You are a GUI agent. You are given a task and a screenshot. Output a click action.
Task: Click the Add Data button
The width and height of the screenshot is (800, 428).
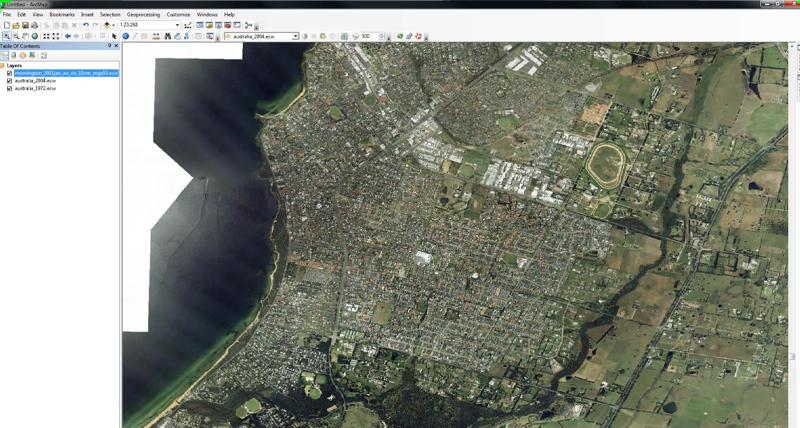point(107,25)
